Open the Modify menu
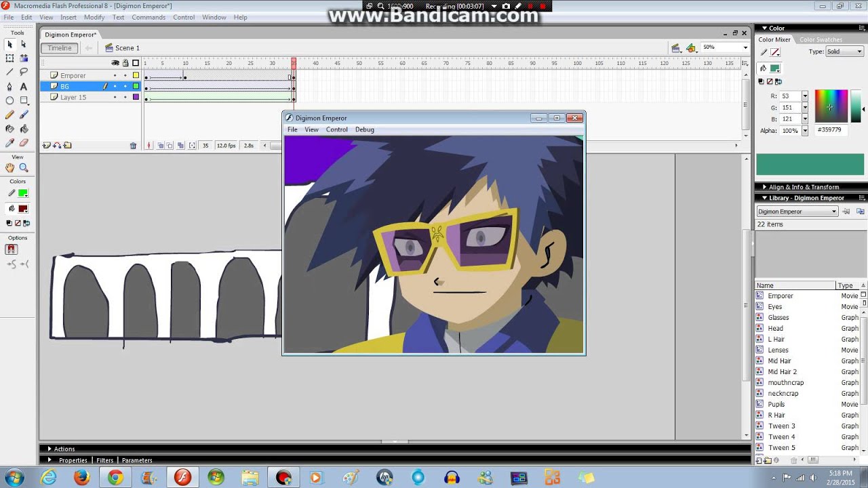Image resolution: width=868 pixels, height=488 pixels. click(x=94, y=17)
